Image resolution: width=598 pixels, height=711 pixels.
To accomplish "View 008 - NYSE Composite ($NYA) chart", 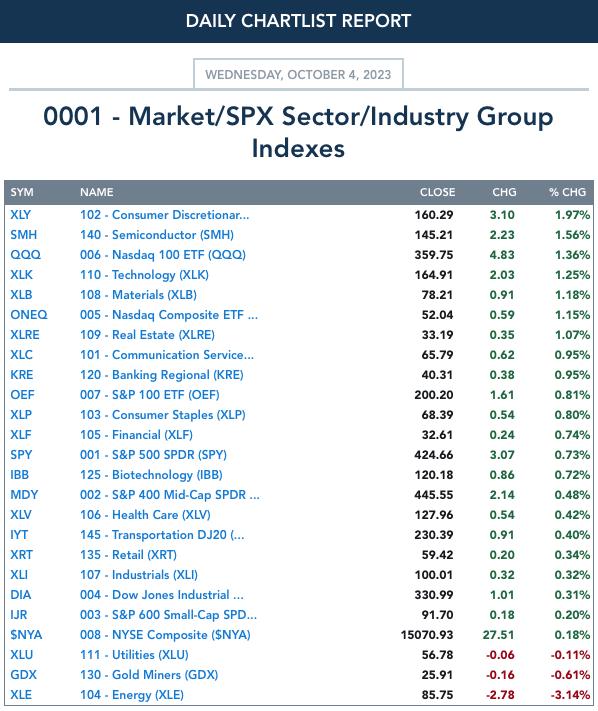I will (165, 635).
